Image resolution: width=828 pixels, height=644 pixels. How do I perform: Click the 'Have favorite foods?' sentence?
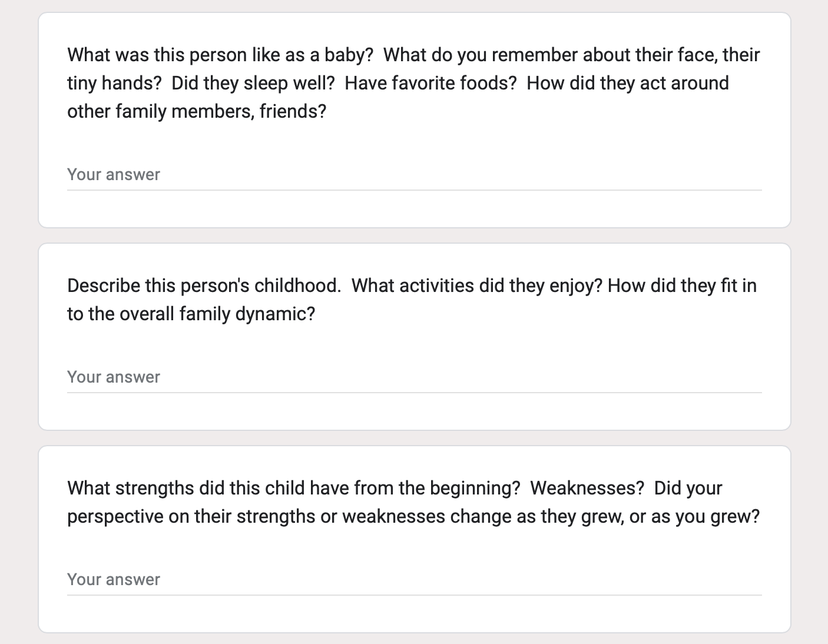click(x=430, y=83)
